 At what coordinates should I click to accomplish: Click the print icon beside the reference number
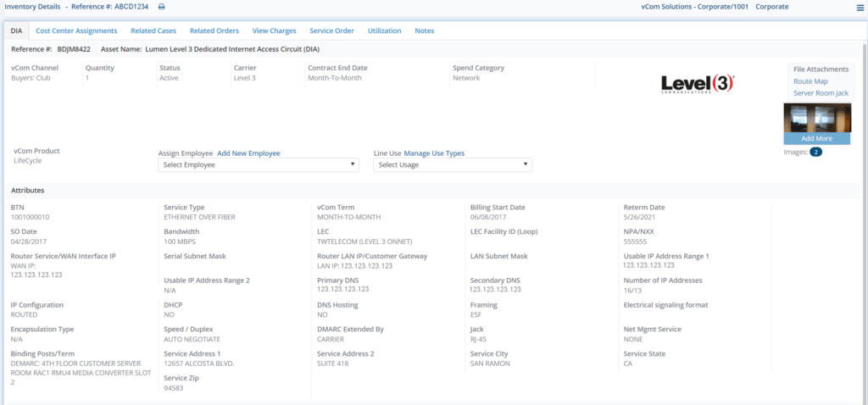click(x=162, y=7)
